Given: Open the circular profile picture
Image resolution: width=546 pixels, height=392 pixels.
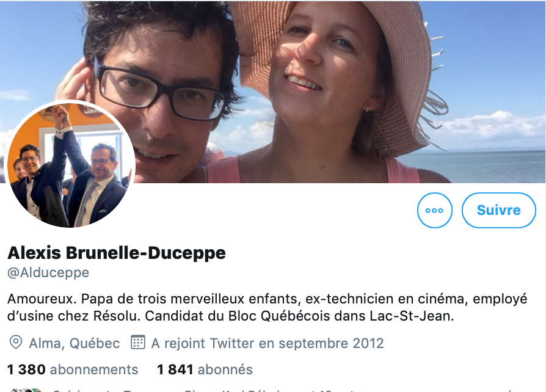Looking at the screenshot, I should click(71, 165).
